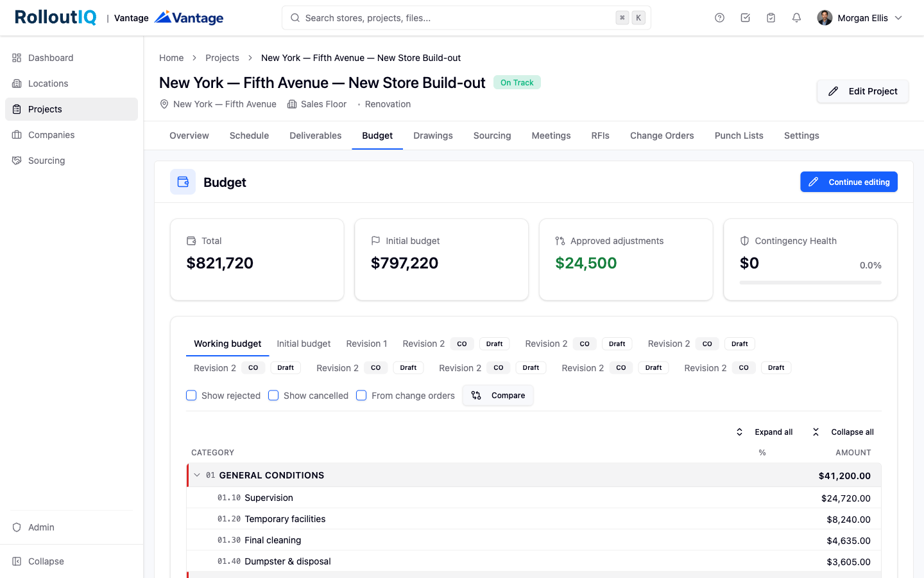Screen dimensions: 924x578
Task: Click the $821,720 total value
Action: (x=219, y=263)
